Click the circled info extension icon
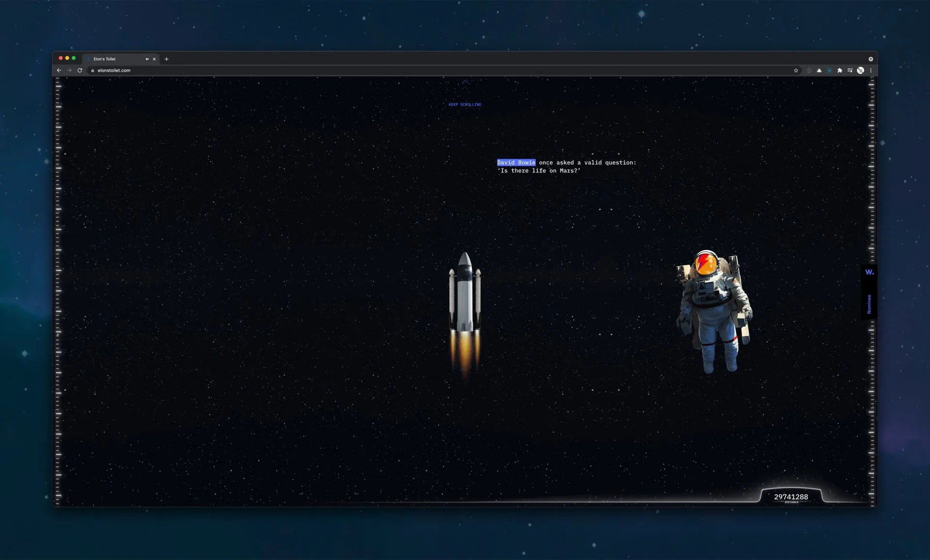The image size is (930, 560). (x=809, y=70)
